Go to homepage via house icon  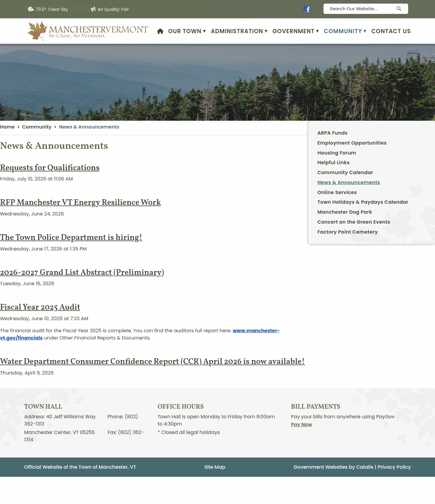pos(160,31)
